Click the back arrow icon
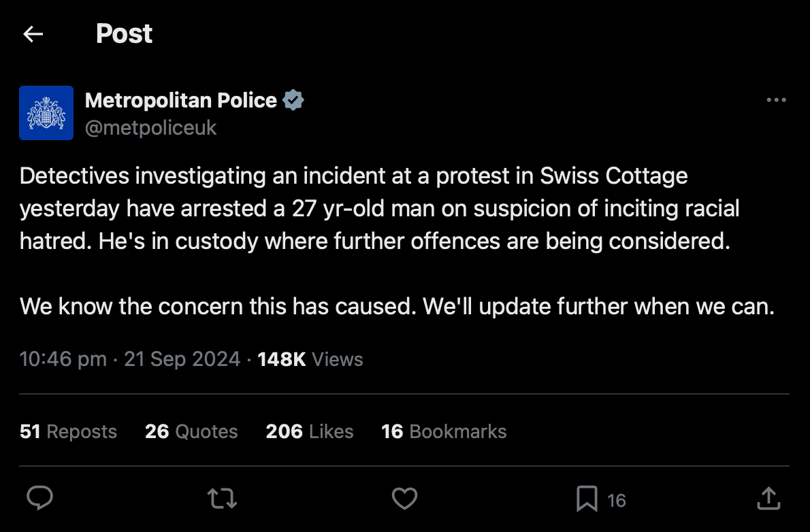This screenshot has width=810, height=532. [33, 34]
